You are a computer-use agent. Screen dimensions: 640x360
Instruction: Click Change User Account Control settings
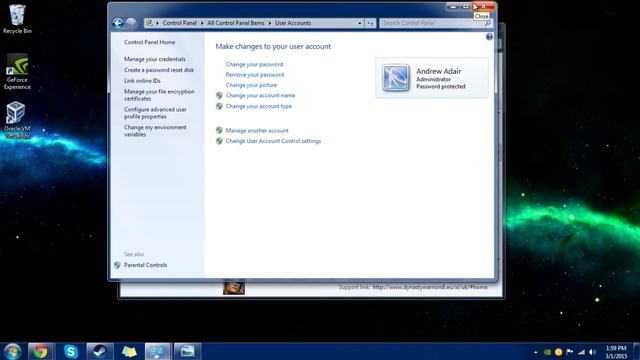point(273,141)
